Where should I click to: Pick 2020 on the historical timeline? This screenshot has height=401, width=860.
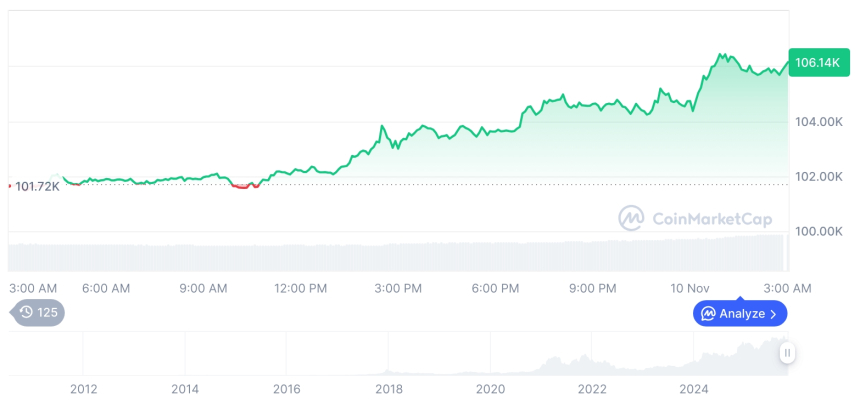pyautogui.click(x=491, y=389)
